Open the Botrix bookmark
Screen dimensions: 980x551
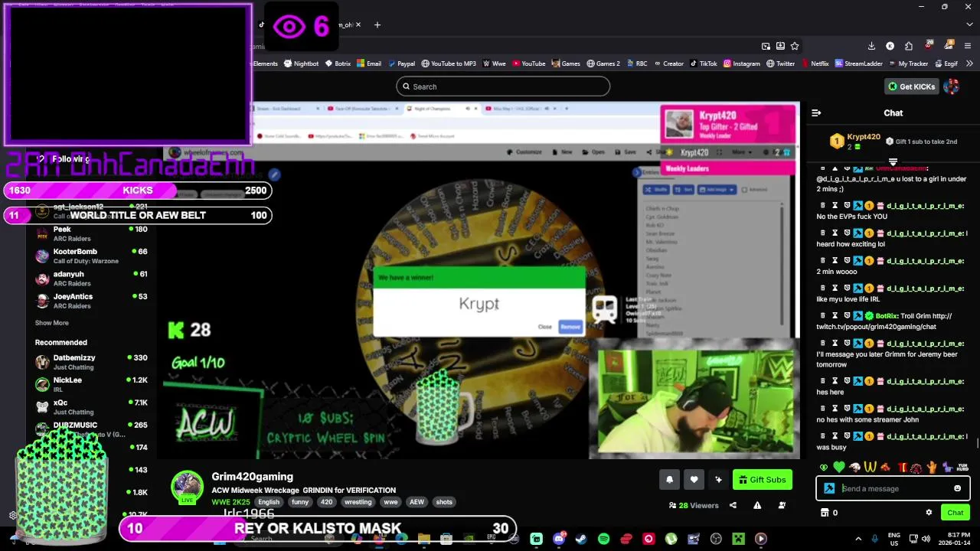337,64
